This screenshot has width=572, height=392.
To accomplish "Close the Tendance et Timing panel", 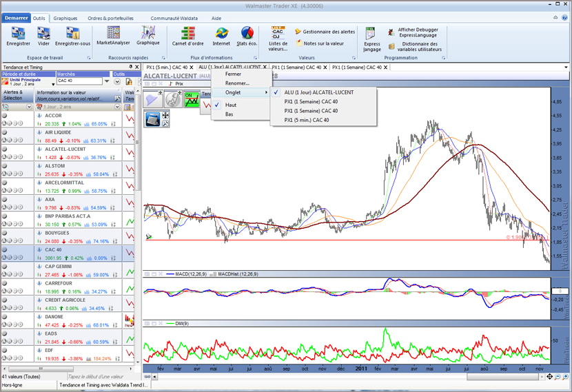I will 137,67.
